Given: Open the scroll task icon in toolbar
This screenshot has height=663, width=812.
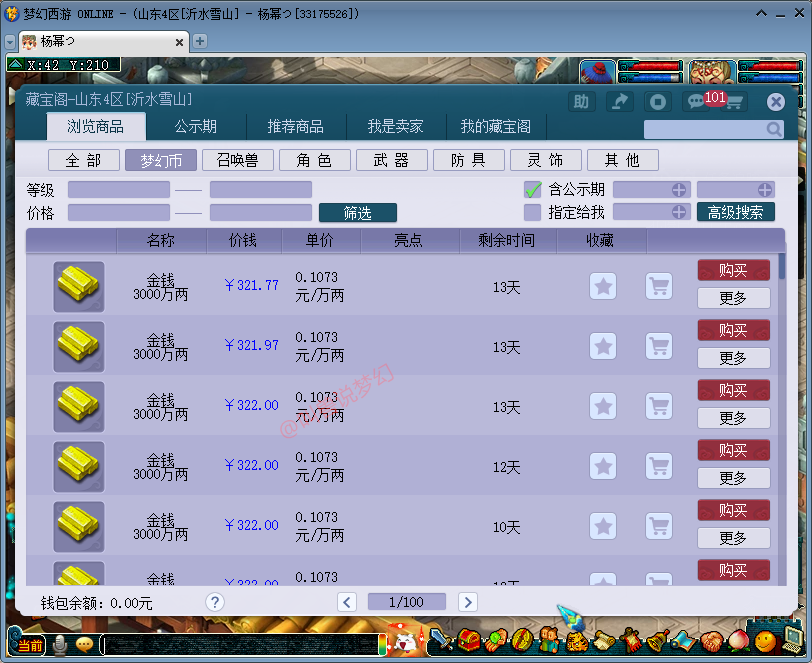Looking at the screenshot, I should [x=603, y=641].
